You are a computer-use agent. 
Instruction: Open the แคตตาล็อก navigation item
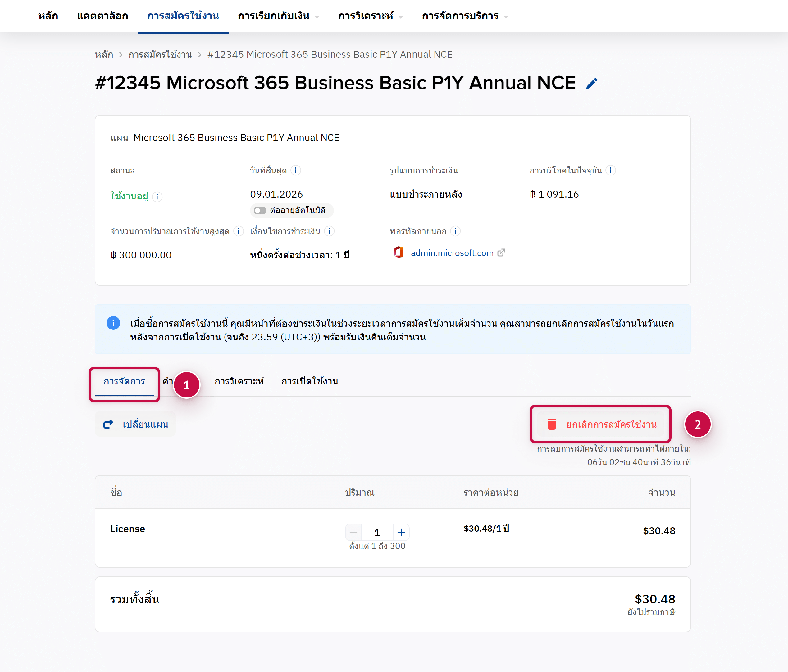coord(103,16)
